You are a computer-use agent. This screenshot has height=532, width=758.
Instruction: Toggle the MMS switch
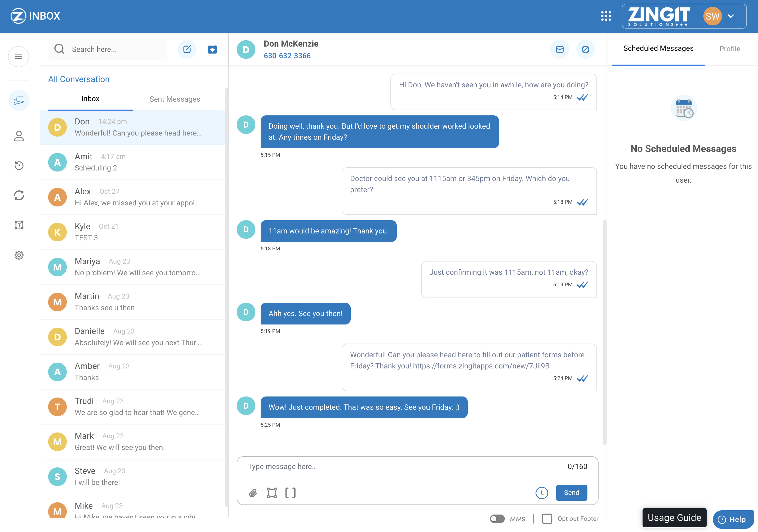click(x=497, y=519)
